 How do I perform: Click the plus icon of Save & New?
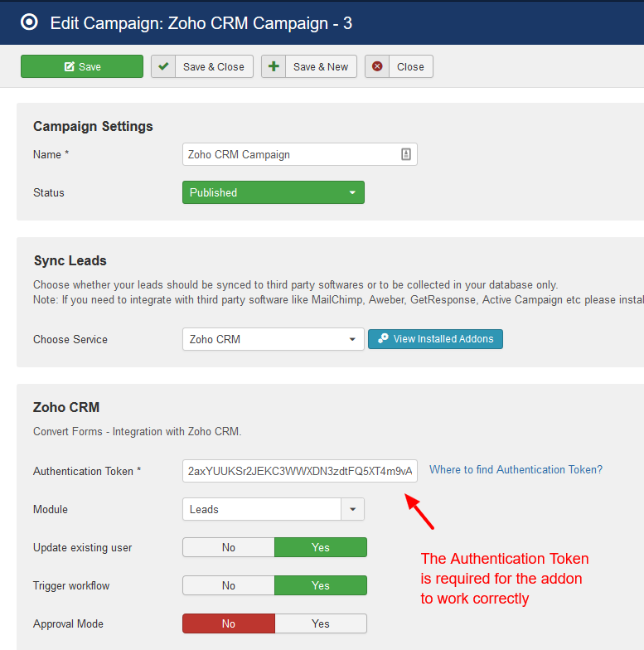274,66
